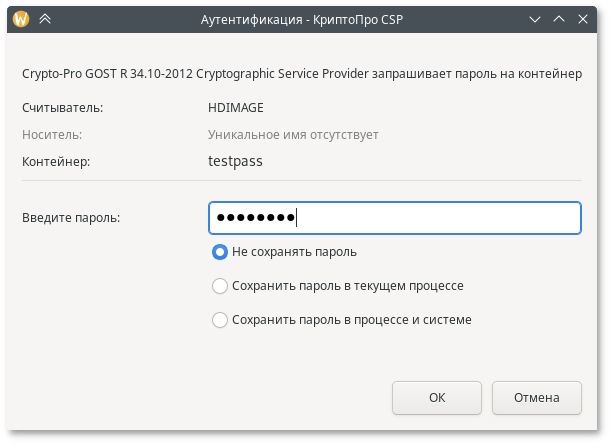The width and height of the screenshot is (610, 444).
Task: Close the authentication dialog with the X
Action: [582, 19]
